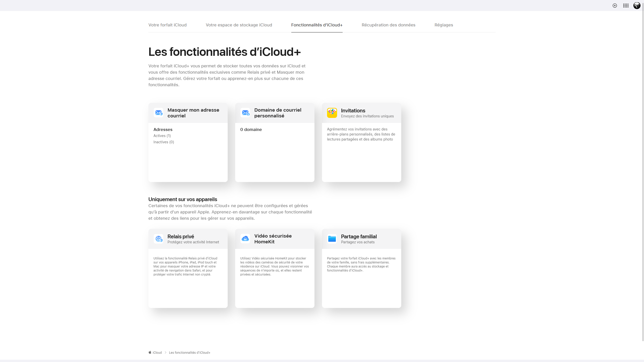The height and width of the screenshot is (362, 644).
Task: Click the 'Uniquement sur vos appareils' heading
Action: (183, 199)
